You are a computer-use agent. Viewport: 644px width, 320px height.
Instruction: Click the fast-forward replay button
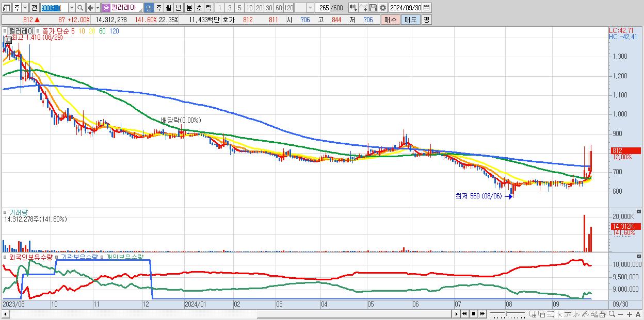click(x=482, y=314)
